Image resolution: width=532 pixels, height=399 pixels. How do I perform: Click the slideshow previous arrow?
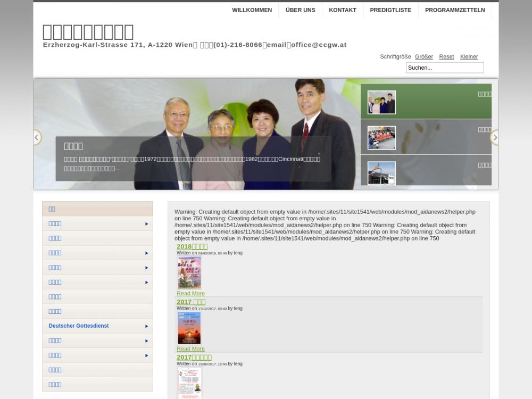point(37,137)
